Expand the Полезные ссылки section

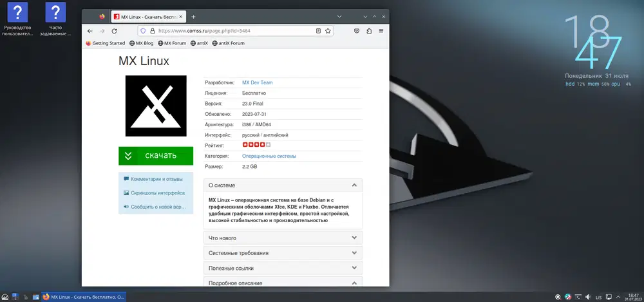point(283,268)
